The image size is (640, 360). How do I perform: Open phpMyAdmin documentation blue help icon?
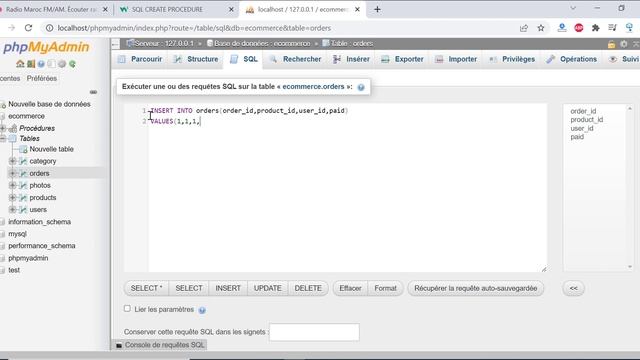41,64
